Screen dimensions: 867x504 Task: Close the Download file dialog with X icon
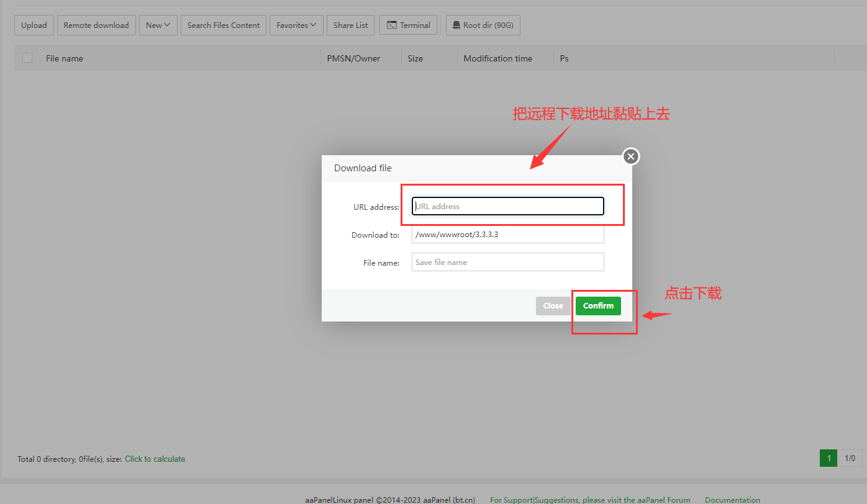coord(631,156)
